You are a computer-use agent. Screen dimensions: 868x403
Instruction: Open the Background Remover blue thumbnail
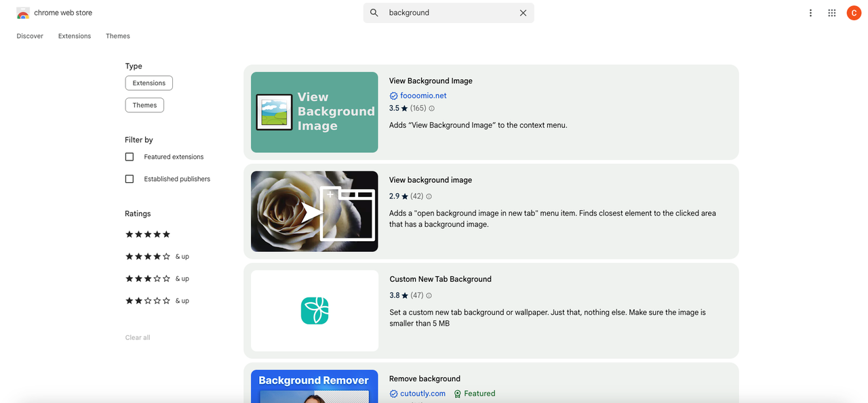pyautogui.click(x=315, y=386)
